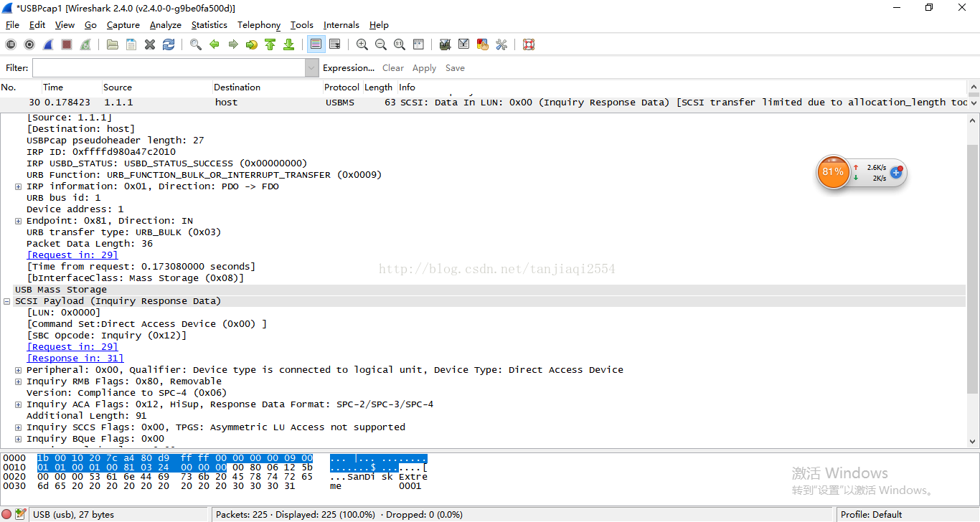Close this capture file icon
The width and height of the screenshot is (980, 522).
click(150, 44)
